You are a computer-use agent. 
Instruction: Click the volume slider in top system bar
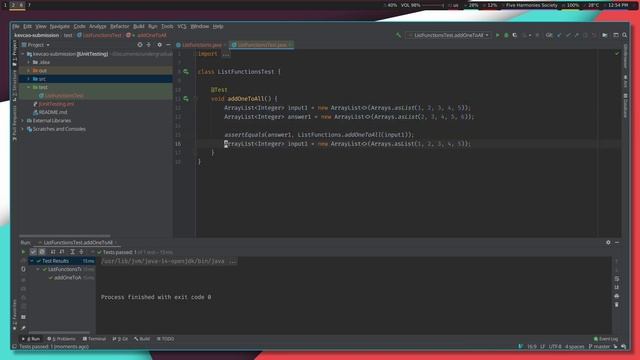pyautogui.click(x=433, y=5)
